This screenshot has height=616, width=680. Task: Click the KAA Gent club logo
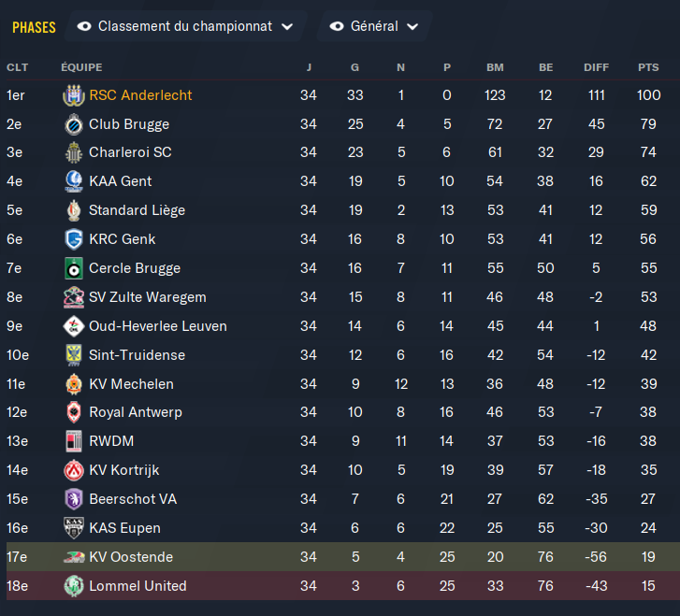pyautogui.click(x=73, y=181)
